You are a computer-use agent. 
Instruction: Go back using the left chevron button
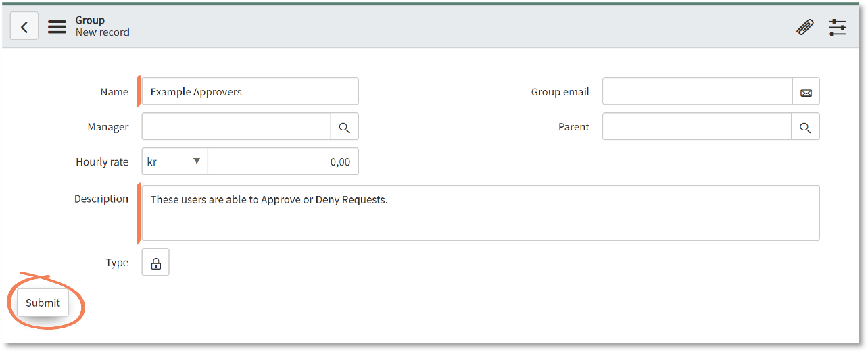pos(24,26)
